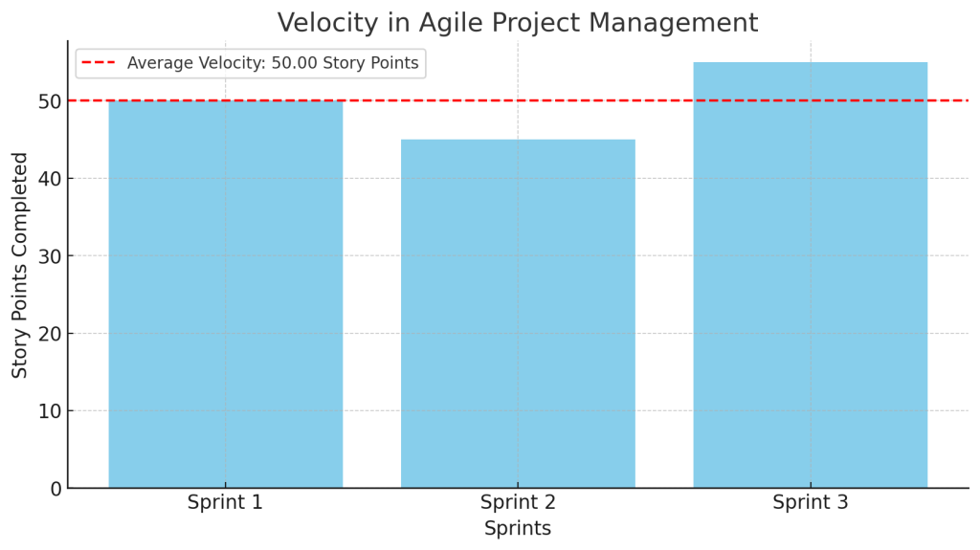Click the red dashed average velocity line
The height and width of the screenshot is (550, 980).
pyautogui.click(x=660, y=100)
